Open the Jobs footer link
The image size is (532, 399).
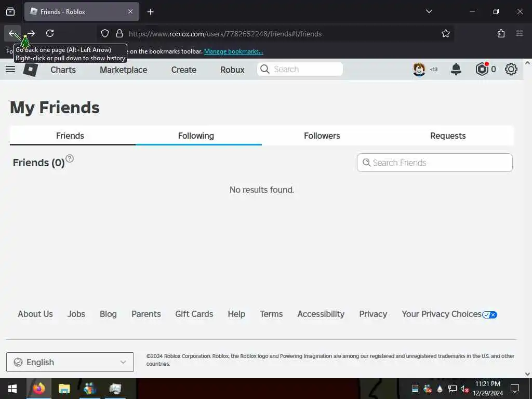pyautogui.click(x=76, y=314)
